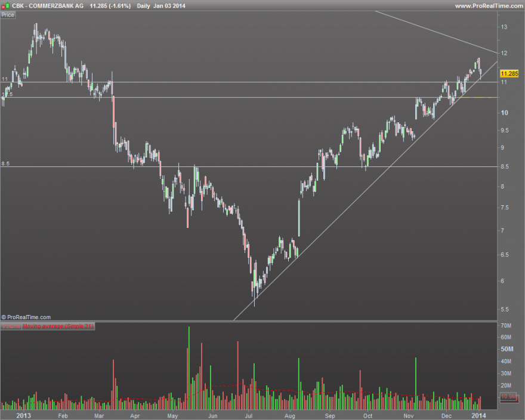Open the Moving average (Simple 31) label
The height and width of the screenshot is (420, 525).
tap(58, 326)
